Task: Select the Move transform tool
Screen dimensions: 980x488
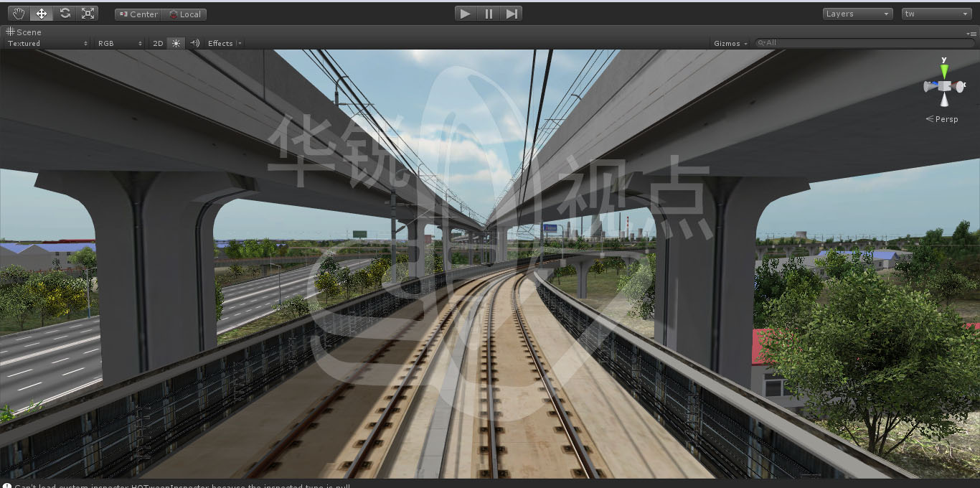Action: point(42,14)
